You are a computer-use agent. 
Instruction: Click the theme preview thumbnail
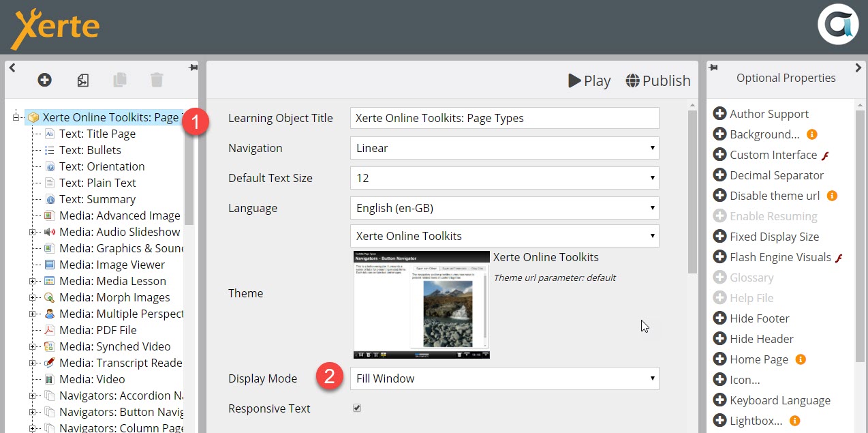(422, 305)
